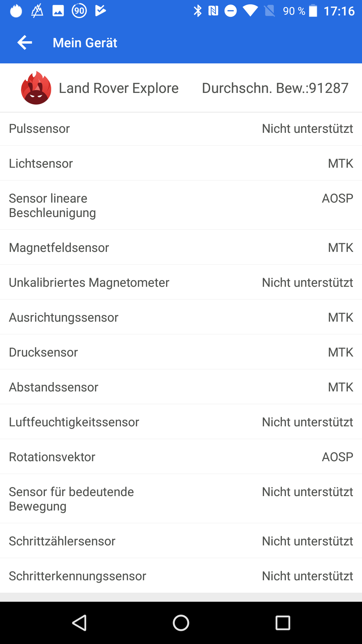Select the Lichtsensor list item

click(181, 163)
